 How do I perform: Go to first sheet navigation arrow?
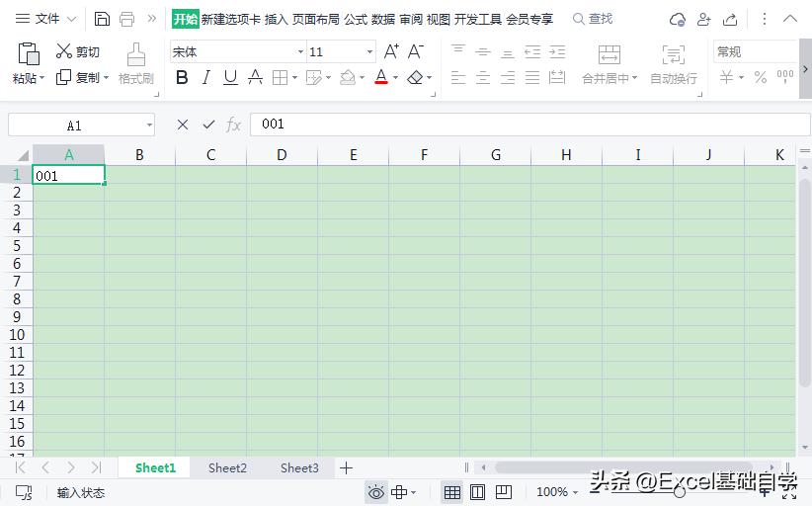(x=20, y=468)
